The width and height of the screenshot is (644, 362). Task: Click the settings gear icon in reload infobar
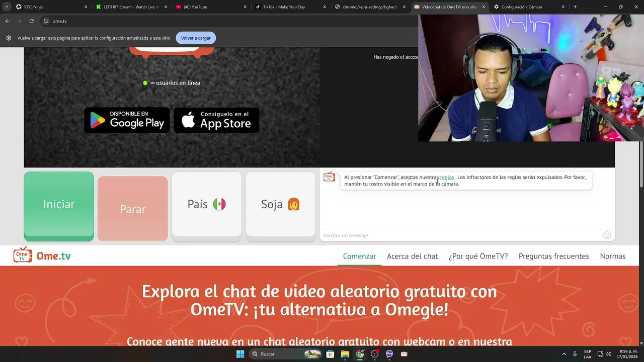point(9,38)
